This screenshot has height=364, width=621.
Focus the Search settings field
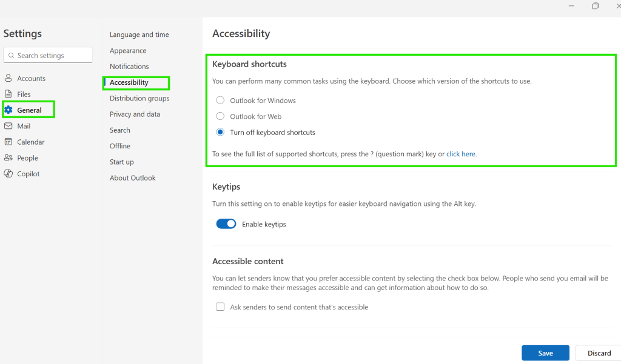48,55
